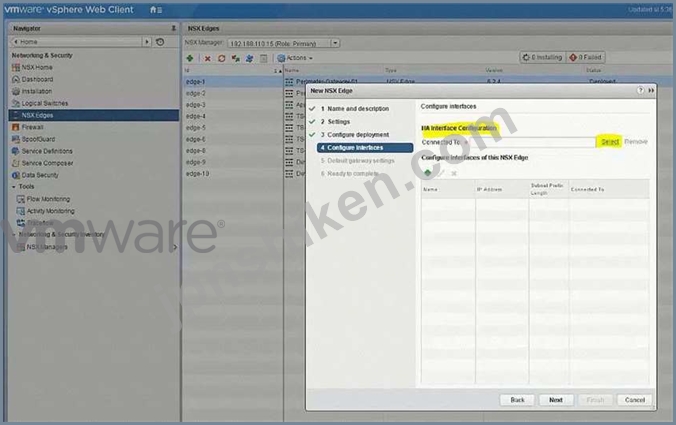The width and height of the screenshot is (676, 425).
Task: Go back using the Home button
Action: (x=76, y=42)
